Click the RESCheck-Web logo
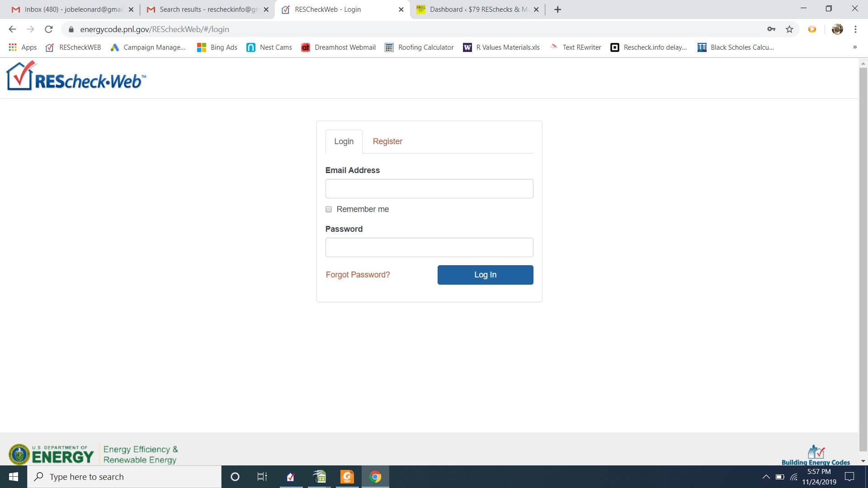This screenshot has height=488, width=868. 76,77
